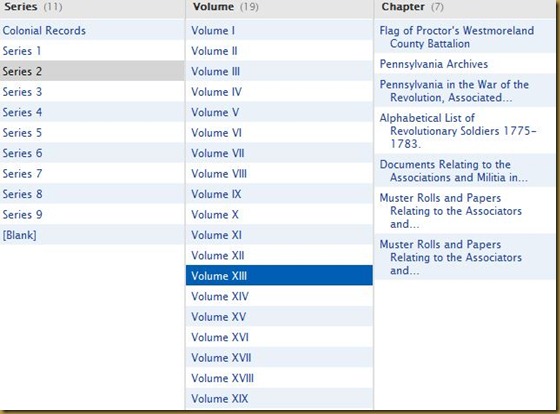The height and width of the screenshot is (414, 560).
Task: Open Volume XIV
Action: coord(279,296)
